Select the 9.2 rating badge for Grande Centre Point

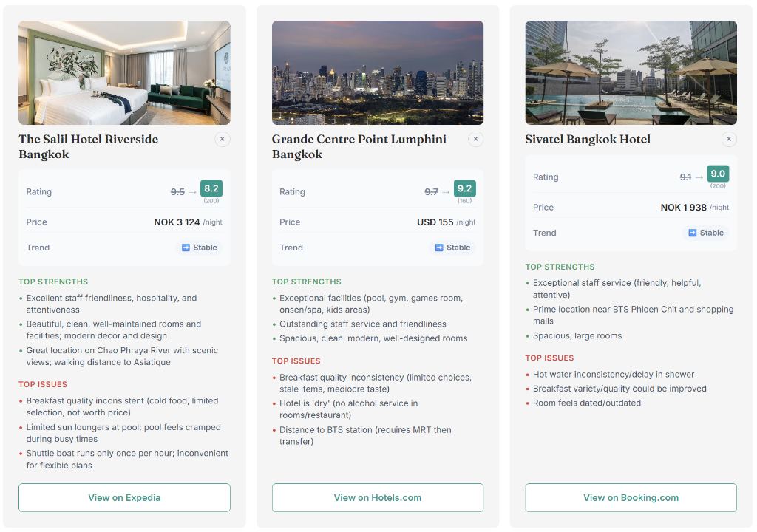[464, 188]
